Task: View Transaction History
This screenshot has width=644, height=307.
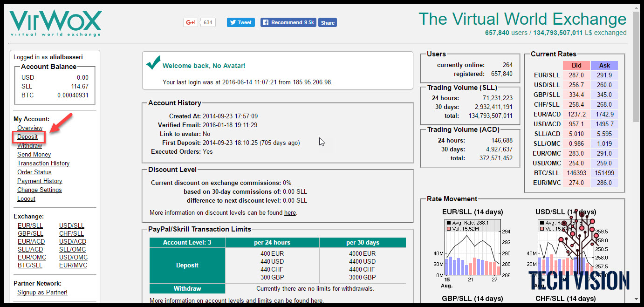Action: (43, 163)
